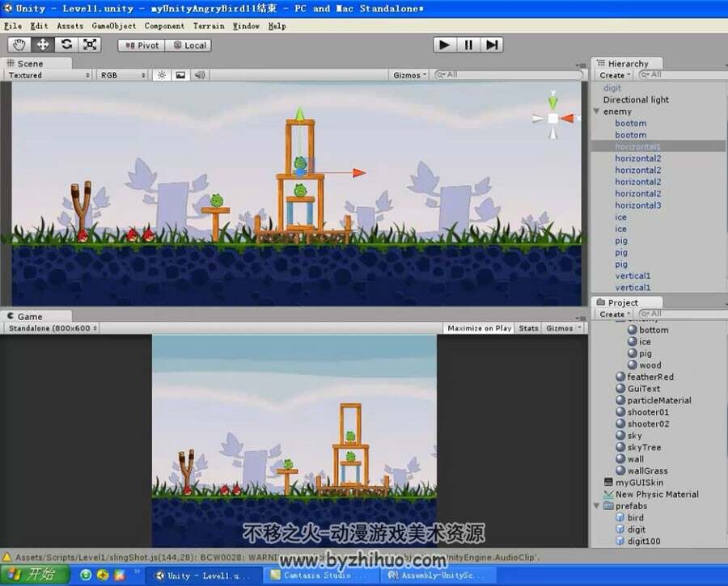
Task: Open the GameObject menu
Action: click(114, 26)
